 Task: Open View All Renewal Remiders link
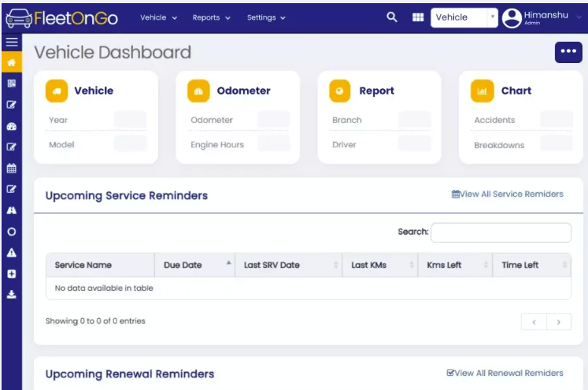(505, 373)
